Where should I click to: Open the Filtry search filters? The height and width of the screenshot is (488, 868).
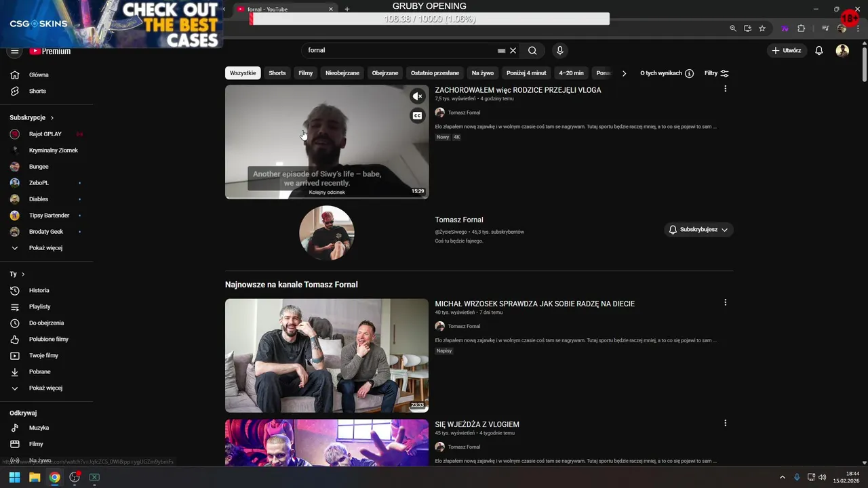tap(717, 73)
